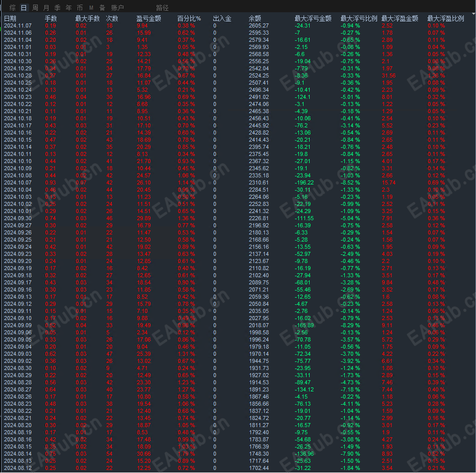Sort by the 百分比% column header
The image size is (476, 473).
click(x=189, y=18)
